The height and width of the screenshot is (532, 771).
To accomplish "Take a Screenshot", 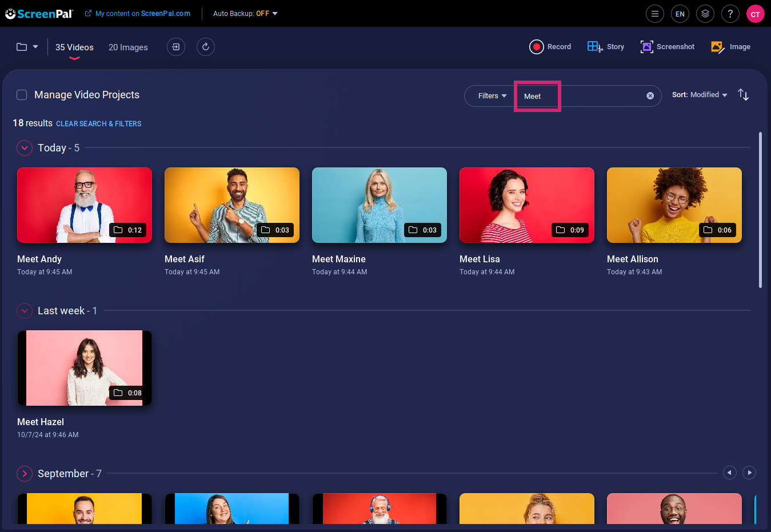I will click(668, 47).
